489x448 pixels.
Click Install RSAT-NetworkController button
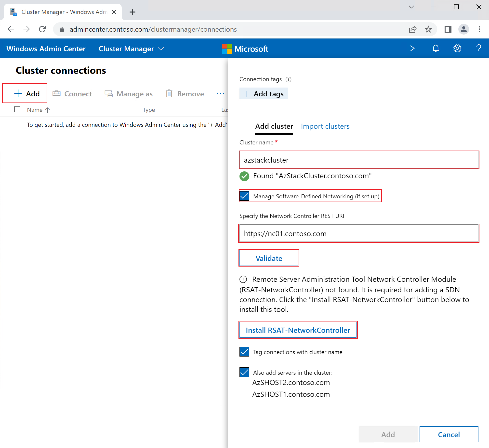(298, 330)
